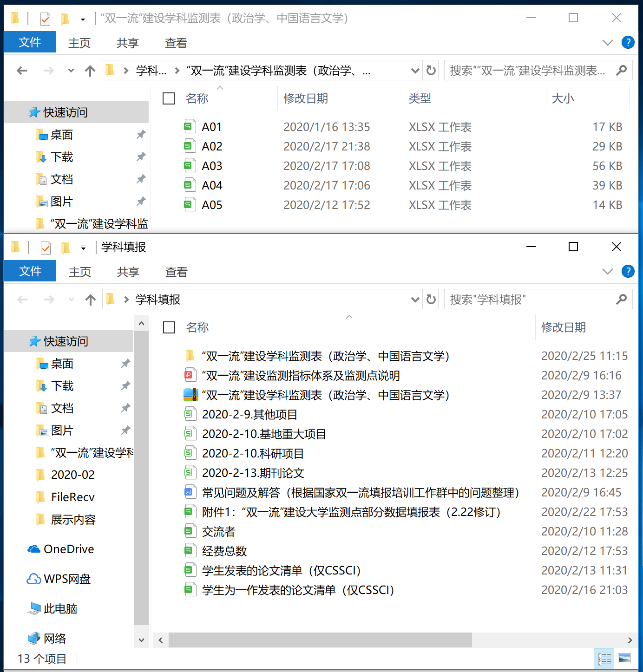Click the horizontal scrollbar in the 学科填报 file list
The width and height of the screenshot is (643, 672).
click(x=320, y=639)
